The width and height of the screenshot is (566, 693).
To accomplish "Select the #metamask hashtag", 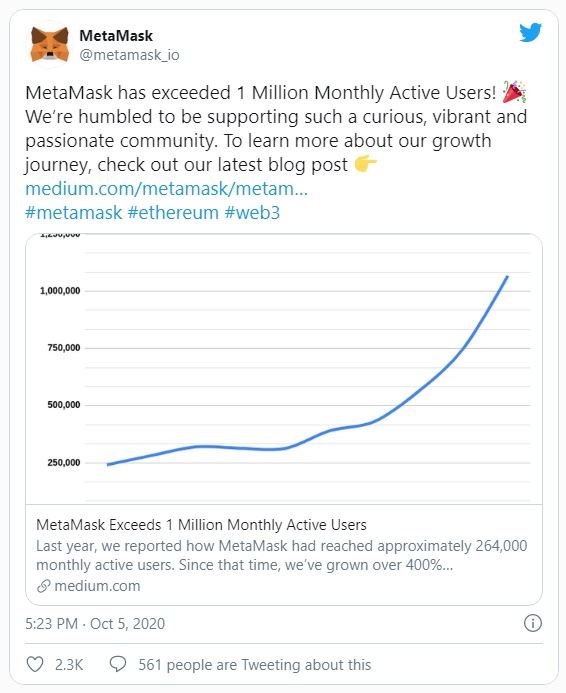I will coord(73,213).
